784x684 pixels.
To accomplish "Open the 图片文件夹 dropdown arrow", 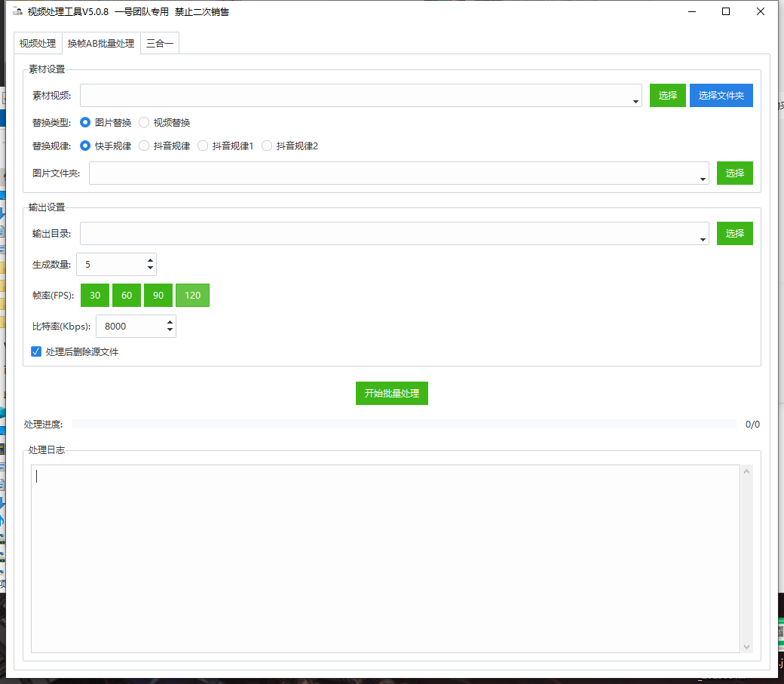I will (703, 178).
